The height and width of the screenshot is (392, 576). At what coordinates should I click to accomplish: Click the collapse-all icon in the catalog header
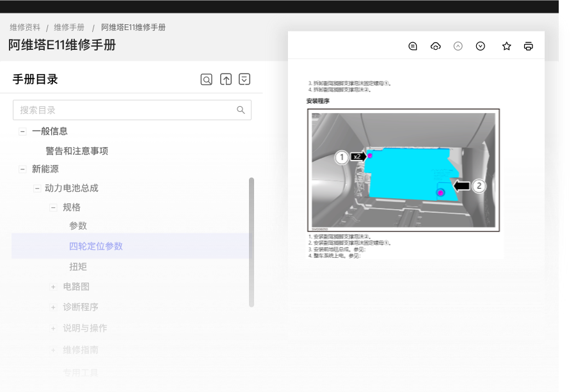point(244,79)
